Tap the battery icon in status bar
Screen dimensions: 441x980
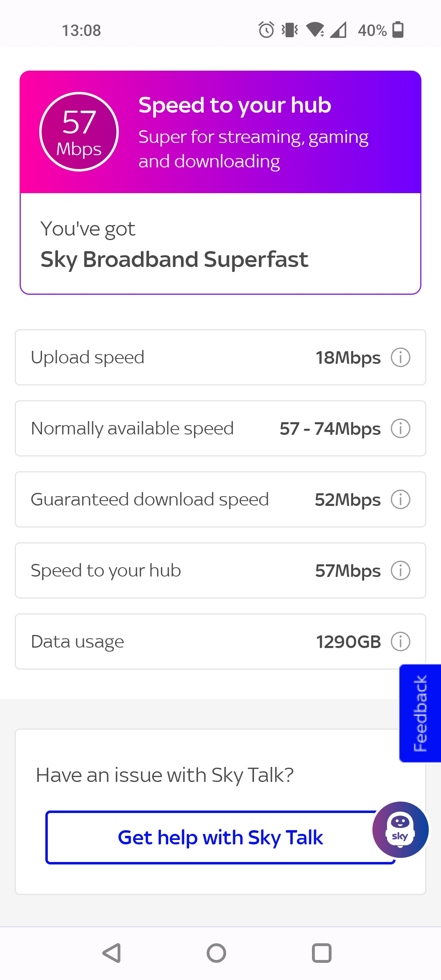[x=398, y=30]
